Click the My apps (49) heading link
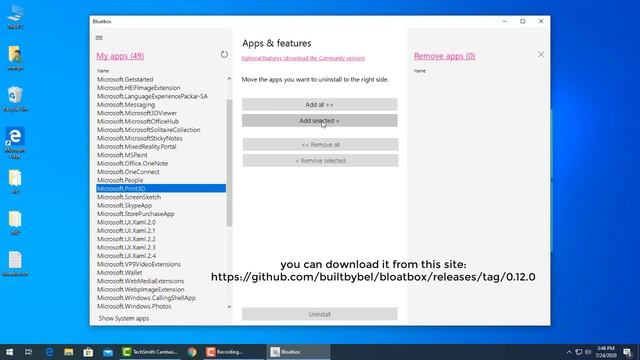Viewport: 640px width, 360px height. point(120,56)
